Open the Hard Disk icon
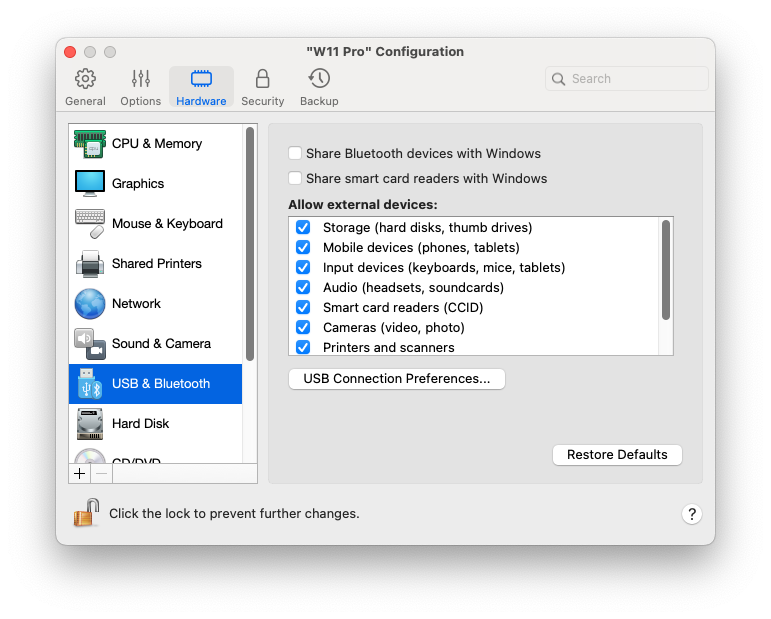The width and height of the screenshot is (771, 619). [x=90, y=424]
